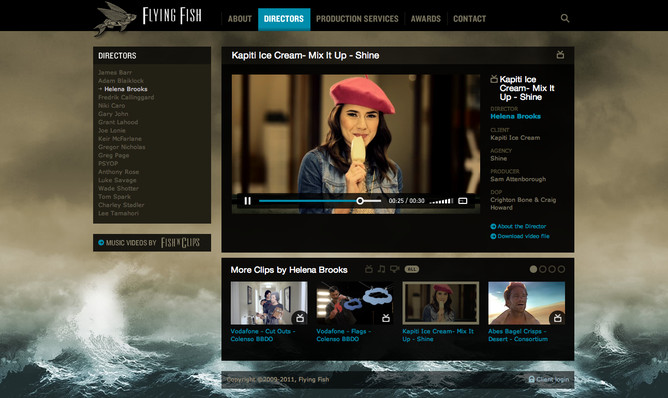Viewport: 668px width, 398px height.
Task: Click the TV icon in title bar
Action: (x=560, y=55)
